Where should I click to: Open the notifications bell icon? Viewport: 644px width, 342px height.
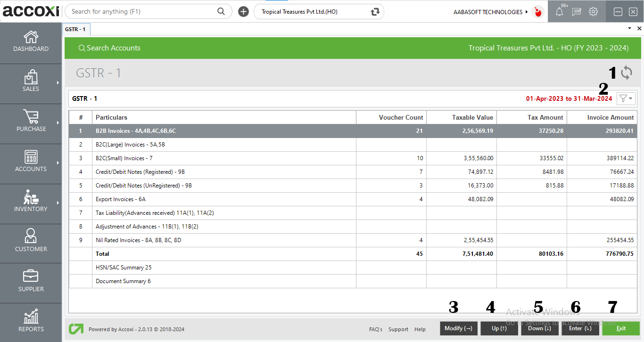[559, 12]
